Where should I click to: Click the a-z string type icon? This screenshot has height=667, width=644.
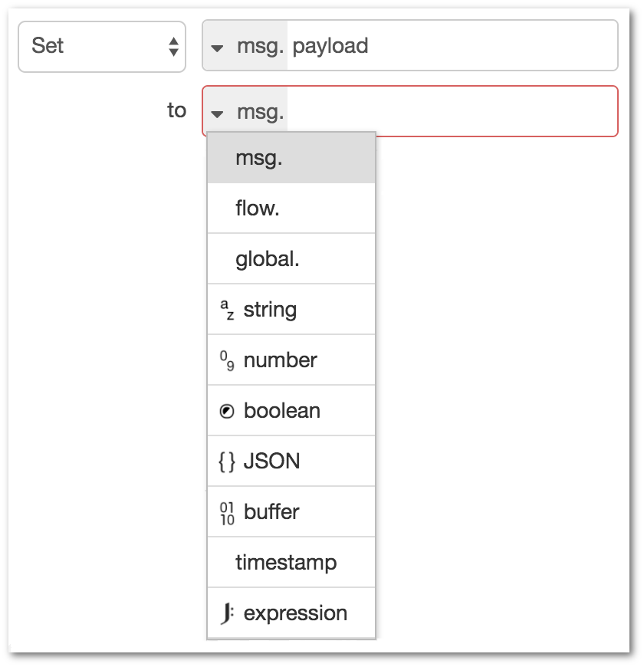click(x=227, y=310)
